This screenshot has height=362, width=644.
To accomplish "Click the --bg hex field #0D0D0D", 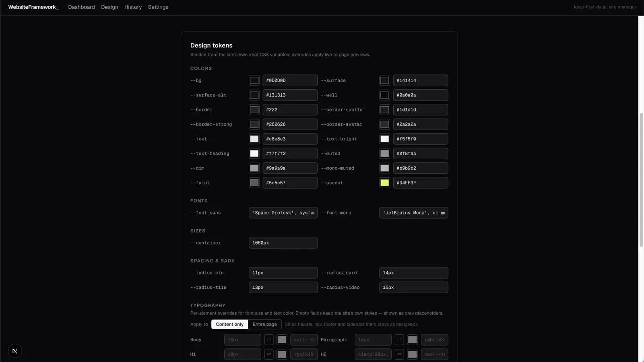I will tap(290, 80).
